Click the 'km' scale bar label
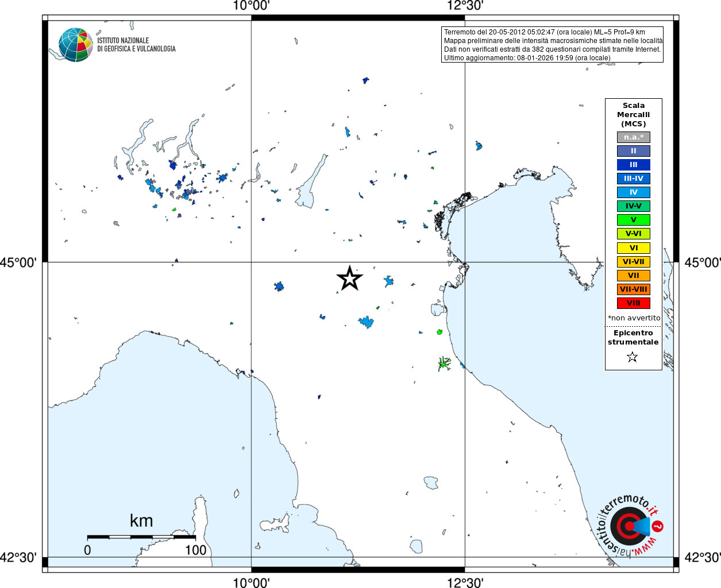 (x=141, y=521)
